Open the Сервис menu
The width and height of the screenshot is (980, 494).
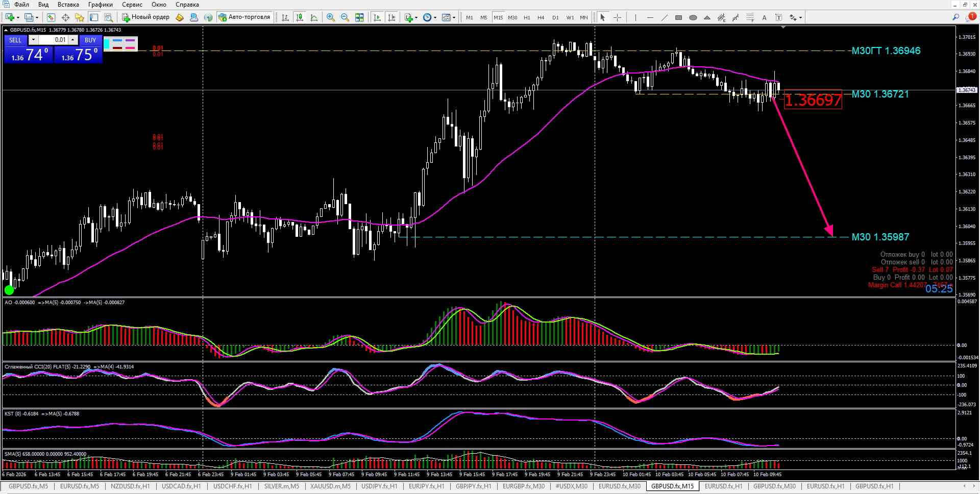pos(132,5)
